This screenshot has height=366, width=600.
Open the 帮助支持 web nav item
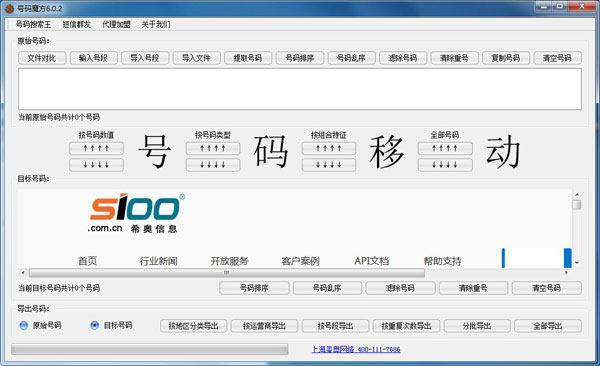click(x=442, y=261)
